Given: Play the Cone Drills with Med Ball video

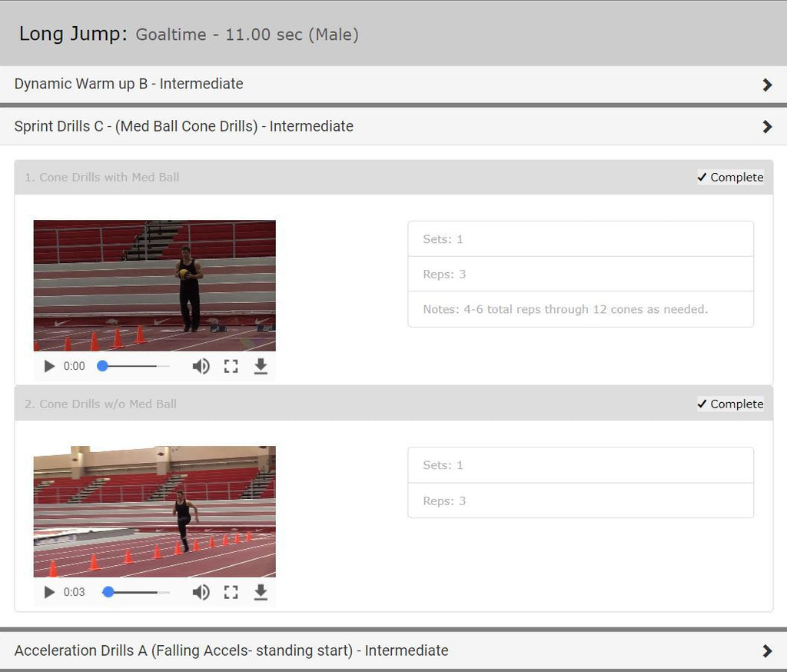Looking at the screenshot, I should (49, 366).
